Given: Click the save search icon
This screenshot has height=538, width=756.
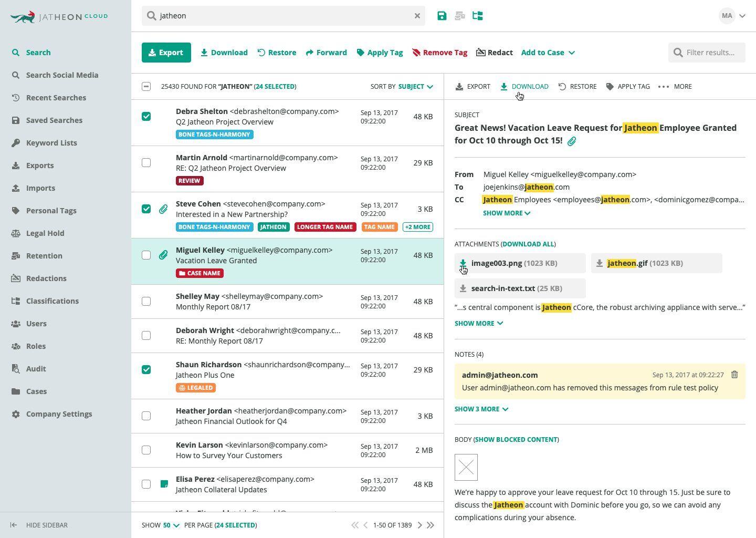Looking at the screenshot, I should coord(442,16).
